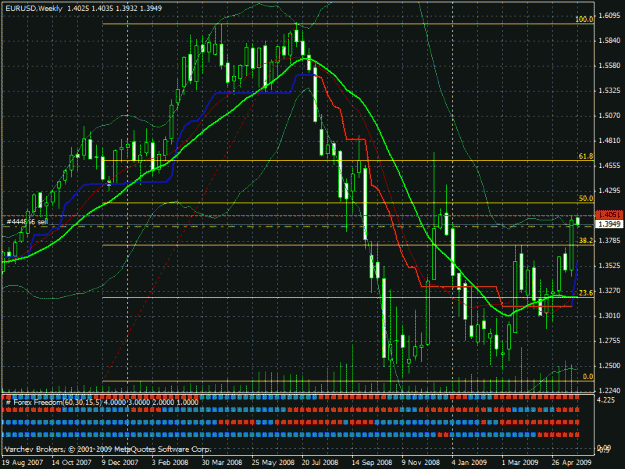The width and height of the screenshot is (625, 469).
Task: Click price scale value 1.6095
Action: (x=610, y=16)
